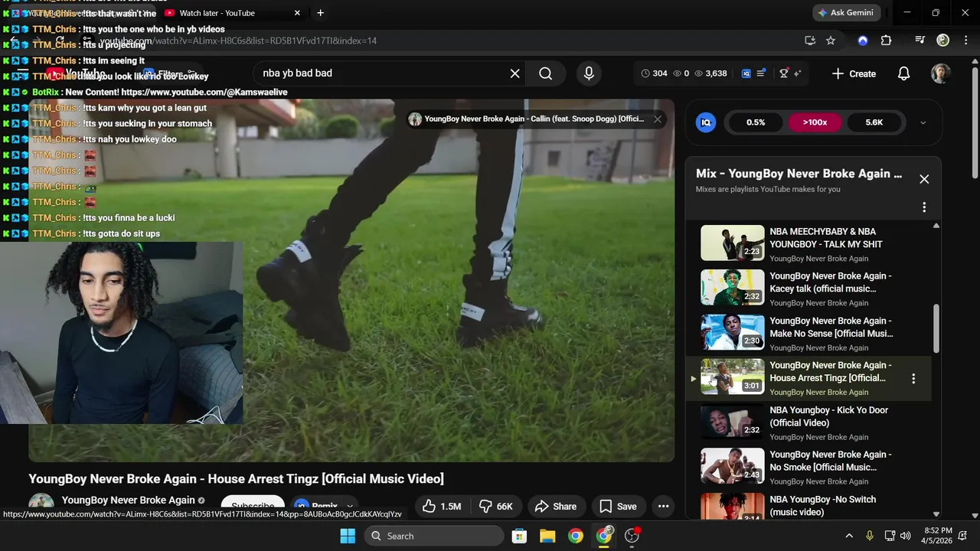
Task: Open more actions under the video
Action: [x=664, y=506]
